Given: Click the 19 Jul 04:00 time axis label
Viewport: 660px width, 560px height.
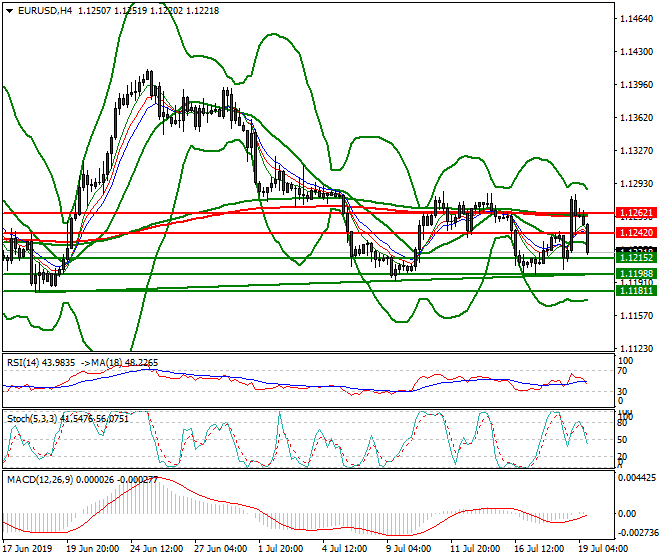Looking at the screenshot, I should tap(603, 549).
